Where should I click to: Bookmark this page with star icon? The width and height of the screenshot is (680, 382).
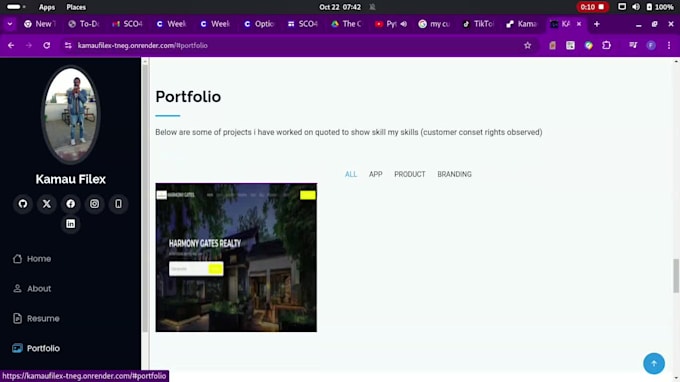coord(527,46)
